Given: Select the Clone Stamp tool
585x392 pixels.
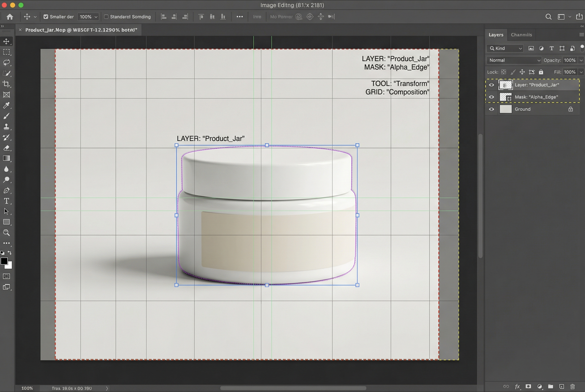Looking at the screenshot, I should 7,127.
